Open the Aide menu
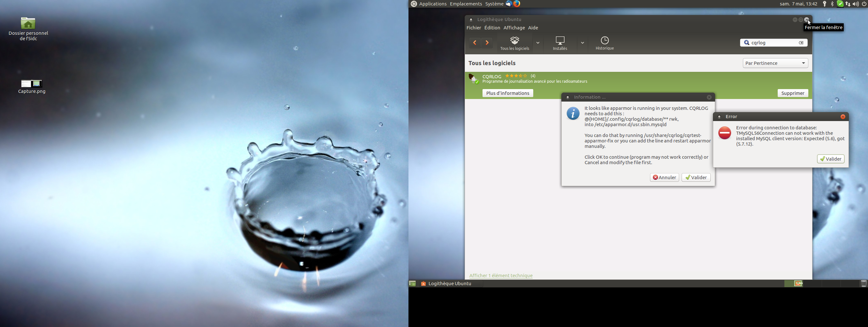The image size is (868, 327). coord(533,28)
